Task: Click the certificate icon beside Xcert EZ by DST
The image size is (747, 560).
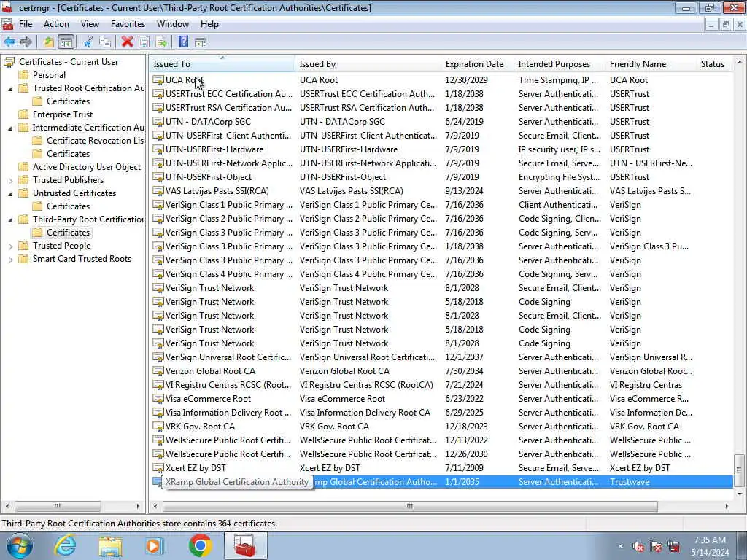Action: pos(158,468)
